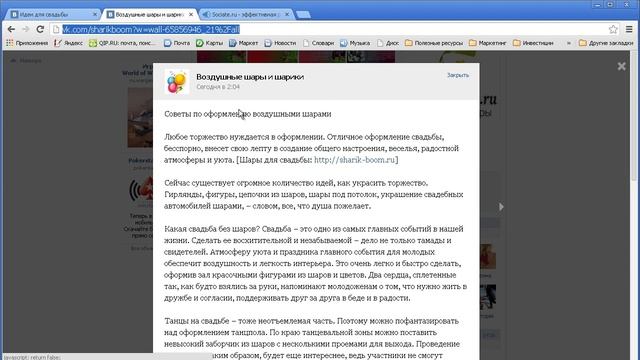Open the Другие закладки folder

pyautogui.click(x=606, y=43)
